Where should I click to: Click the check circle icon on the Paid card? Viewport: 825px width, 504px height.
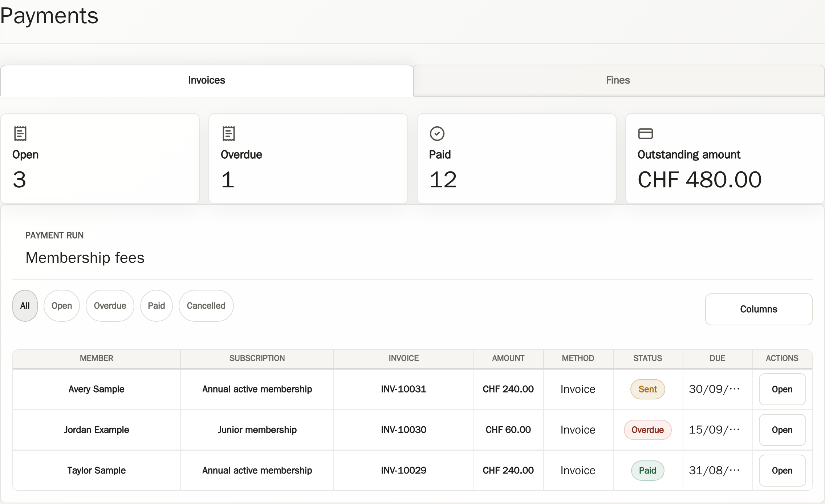(x=437, y=134)
